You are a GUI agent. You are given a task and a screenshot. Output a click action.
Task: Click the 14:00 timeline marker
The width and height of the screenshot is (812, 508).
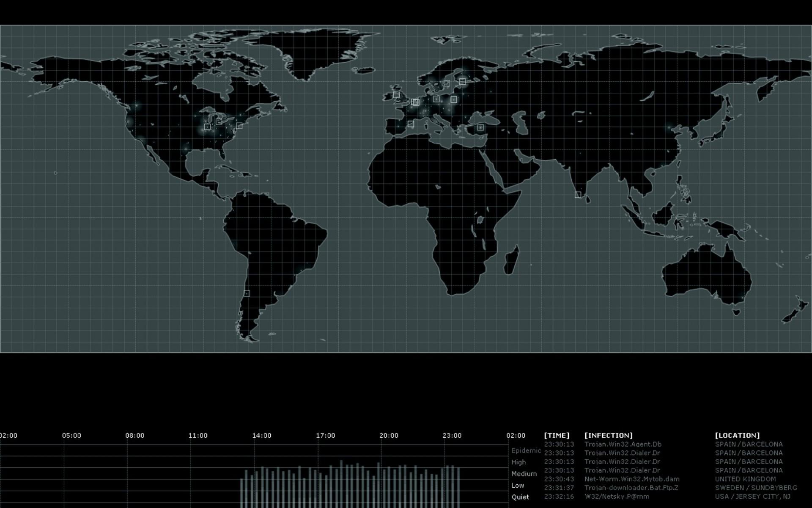(x=262, y=435)
